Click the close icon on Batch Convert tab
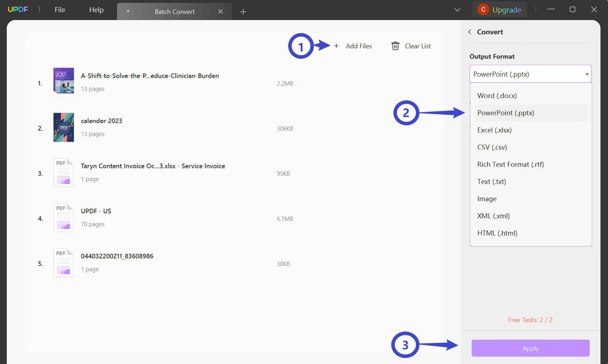The height and width of the screenshot is (364, 608). click(x=220, y=11)
